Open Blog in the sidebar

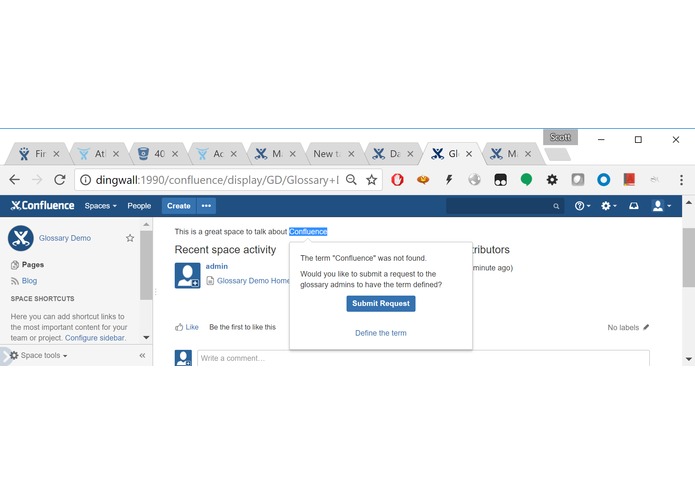click(x=29, y=280)
